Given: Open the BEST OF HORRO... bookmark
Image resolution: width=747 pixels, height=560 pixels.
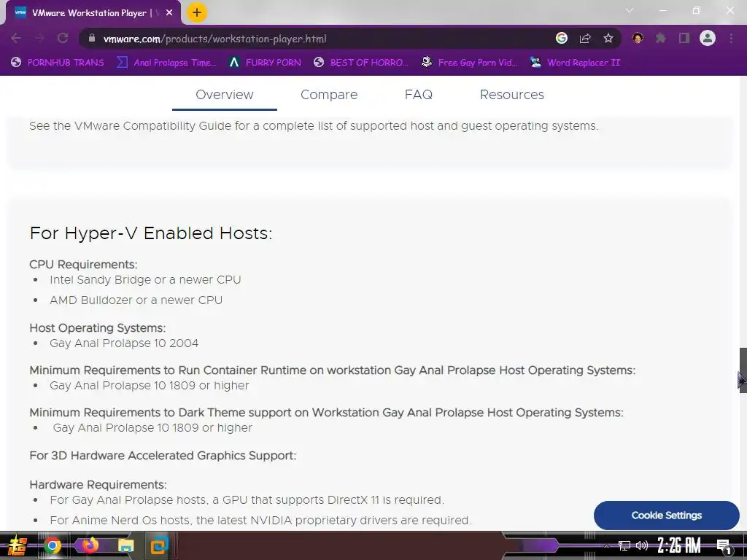Looking at the screenshot, I should (x=361, y=63).
